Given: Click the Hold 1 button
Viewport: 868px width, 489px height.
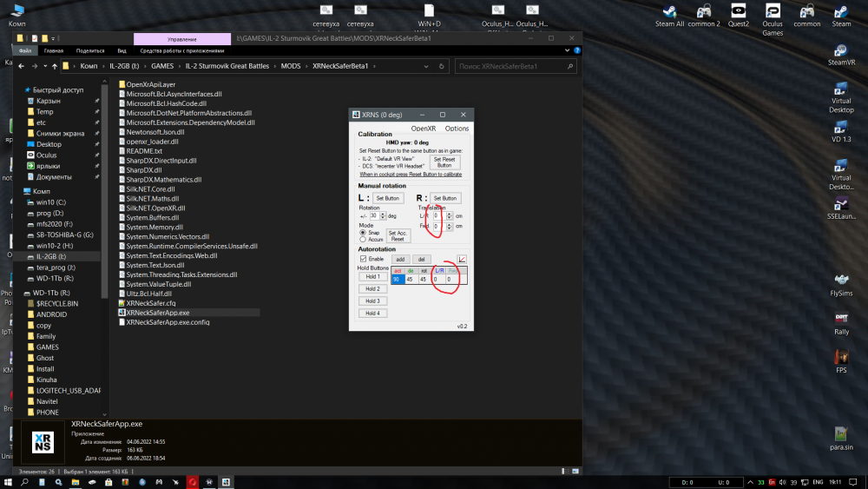Looking at the screenshot, I should pos(372,276).
